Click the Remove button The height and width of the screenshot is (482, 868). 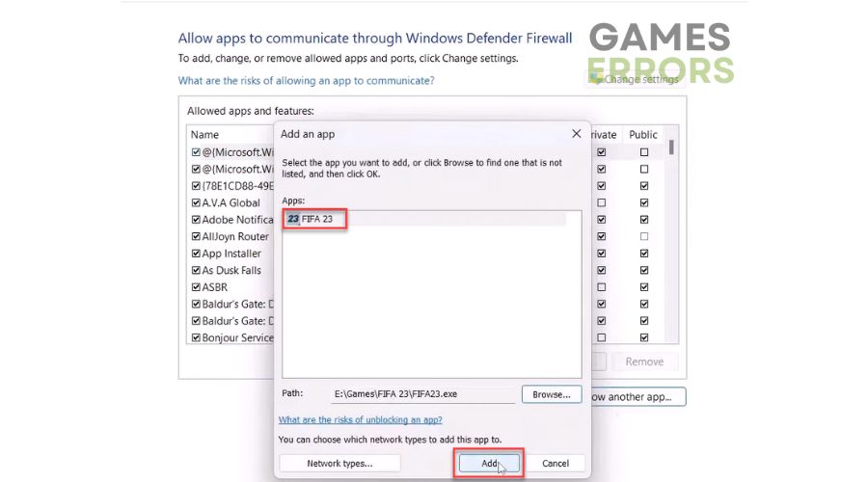coord(644,361)
